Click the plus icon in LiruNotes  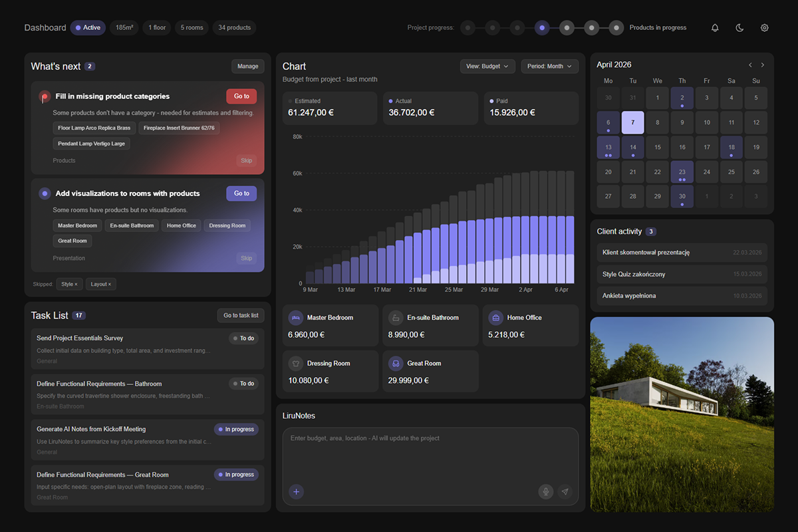pos(296,491)
